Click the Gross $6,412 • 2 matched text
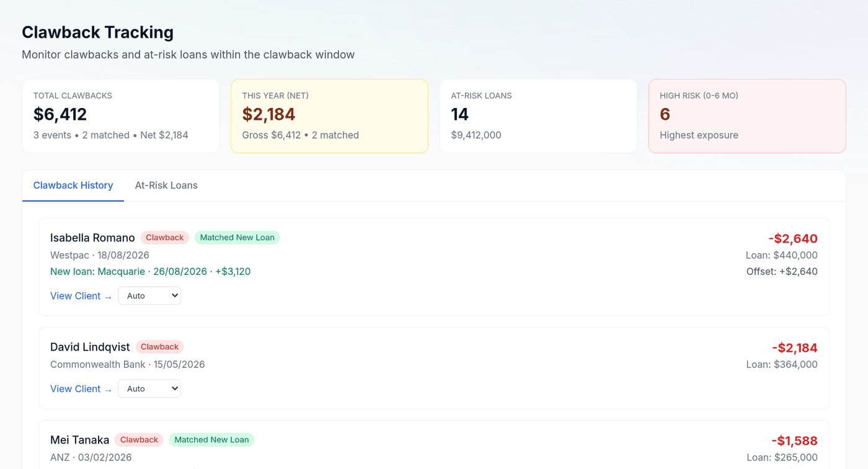 [x=301, y=135]
